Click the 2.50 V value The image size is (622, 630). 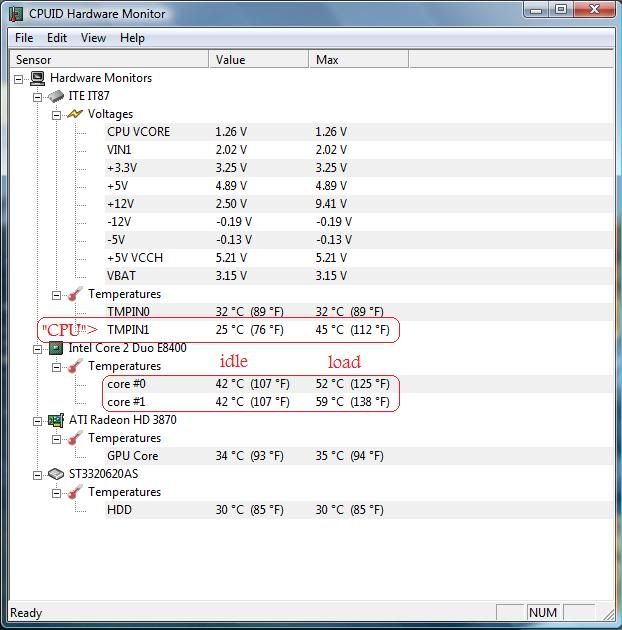click(231, 204)
